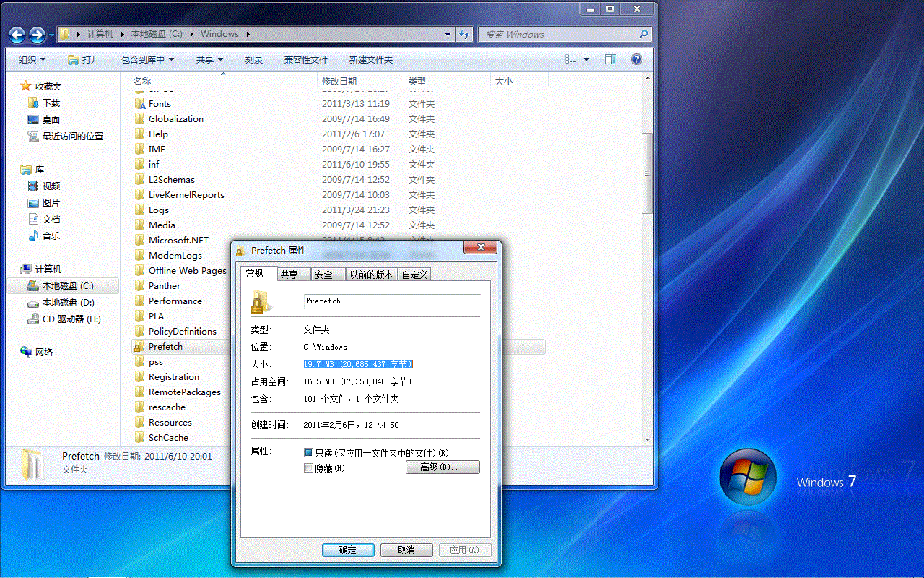924x578 pixels.
Task: Sort by the 修改日期 column header
Action: pos(360,81)
